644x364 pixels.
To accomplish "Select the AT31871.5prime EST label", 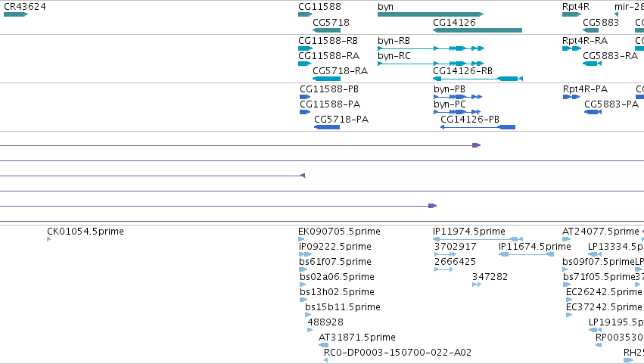I will [x=357, y=338].
